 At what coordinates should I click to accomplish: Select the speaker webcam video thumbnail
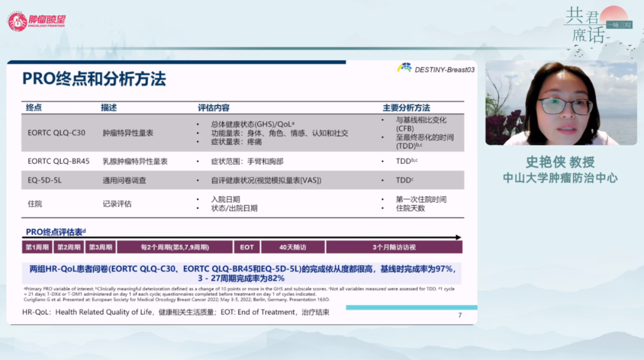(561, 103)
